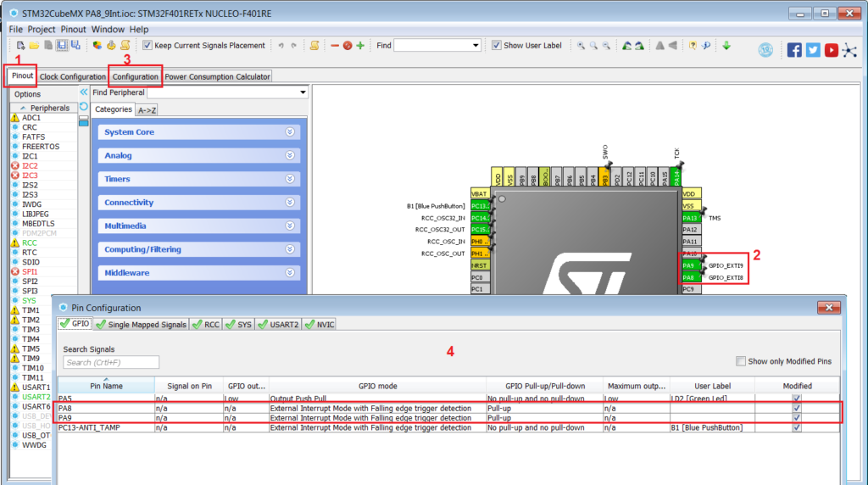This screenshot has width=868, height=485.
Task: Open a project with the folder icon
Action: [x=34, y=46]
